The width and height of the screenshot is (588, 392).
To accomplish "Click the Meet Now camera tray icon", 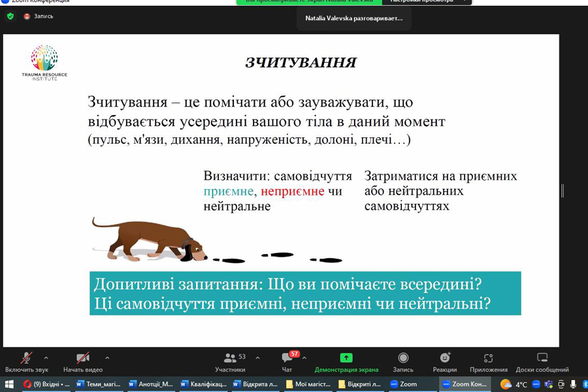I will click(x=561, y=384).
